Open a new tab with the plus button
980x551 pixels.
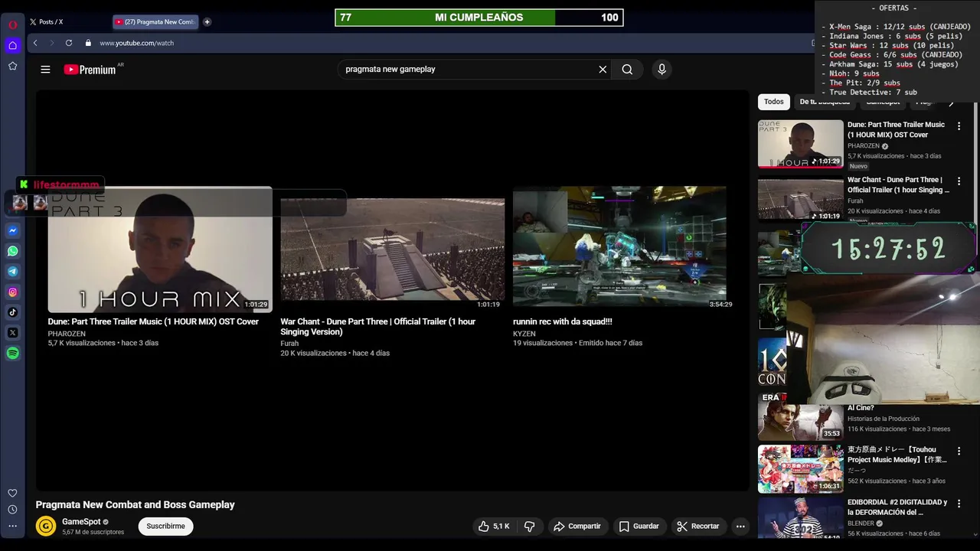point(207,22)
